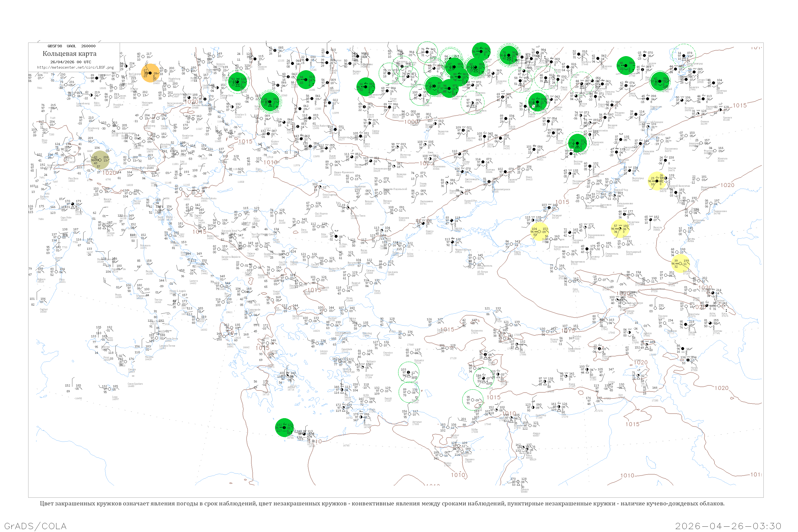Image resolution: width=798 pixels, height=532 pixels.
Task: Click the Russian legend text below map
Action: (x=382, y=504)
